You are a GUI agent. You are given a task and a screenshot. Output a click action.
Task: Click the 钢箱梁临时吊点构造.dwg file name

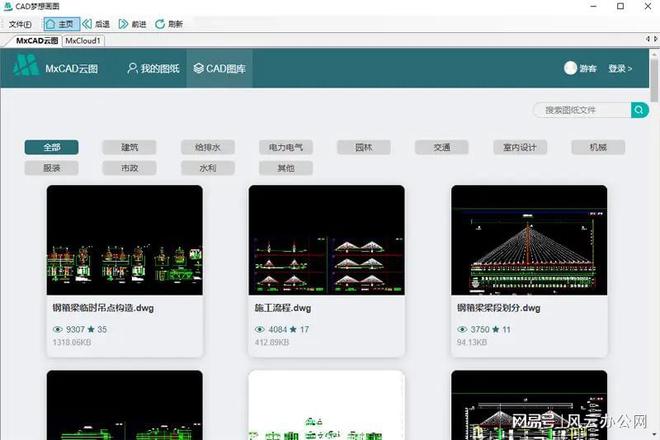(x=103, y=308)
